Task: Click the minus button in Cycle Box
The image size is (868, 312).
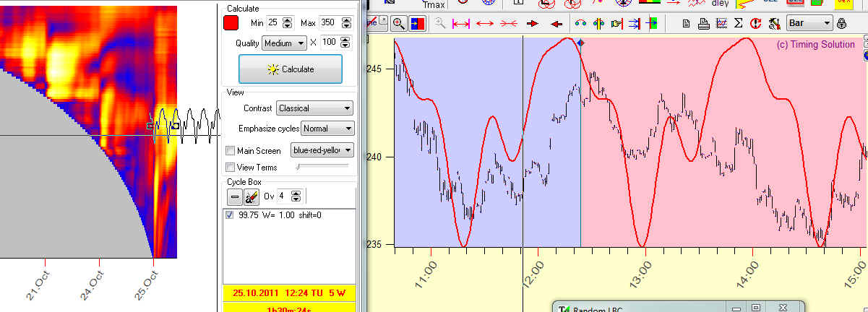Action: 235,196
